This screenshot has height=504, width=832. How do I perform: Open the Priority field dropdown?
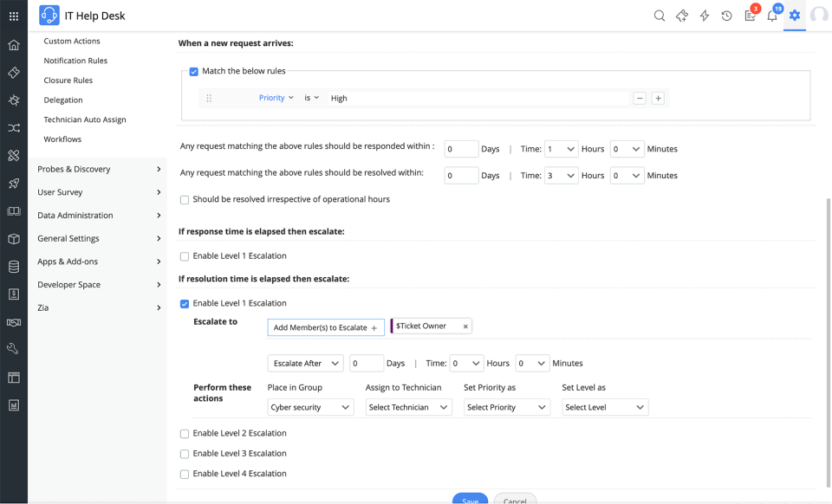point(276,98)
